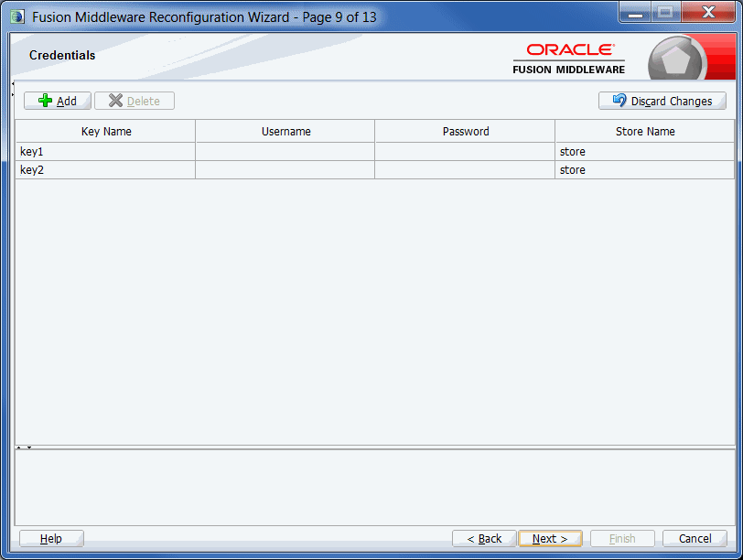
Task: Click Discard Changes button
Action: tap(662, 101)
